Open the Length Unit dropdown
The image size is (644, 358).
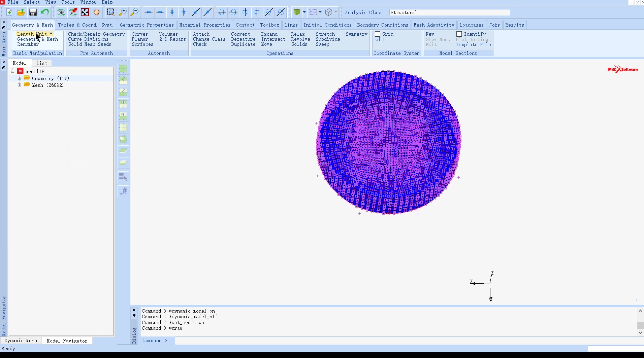coord(51,34)
